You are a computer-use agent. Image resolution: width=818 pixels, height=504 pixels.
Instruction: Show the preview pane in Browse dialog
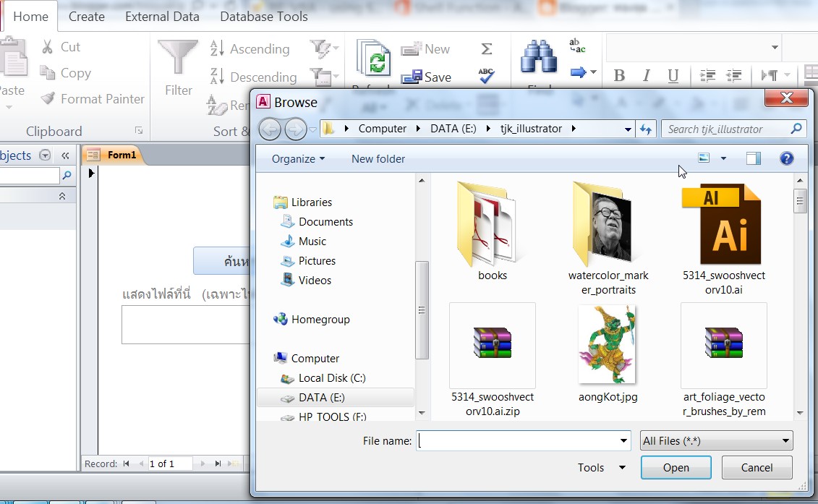pyautogui.click(x=752, y=158)
